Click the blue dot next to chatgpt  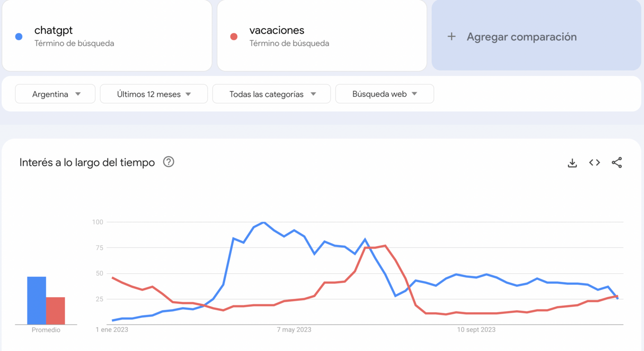tap(19, 36)
